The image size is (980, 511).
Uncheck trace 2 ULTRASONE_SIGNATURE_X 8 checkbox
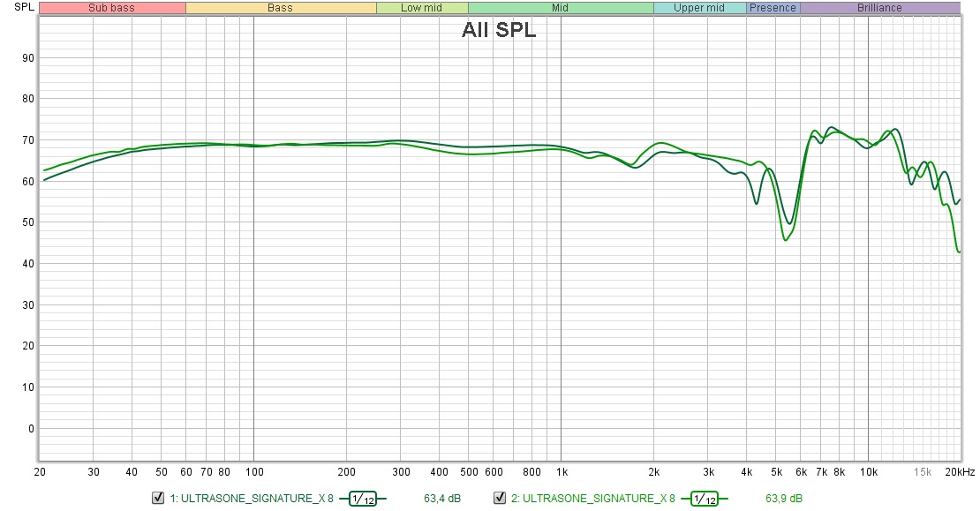pos(500,498)
